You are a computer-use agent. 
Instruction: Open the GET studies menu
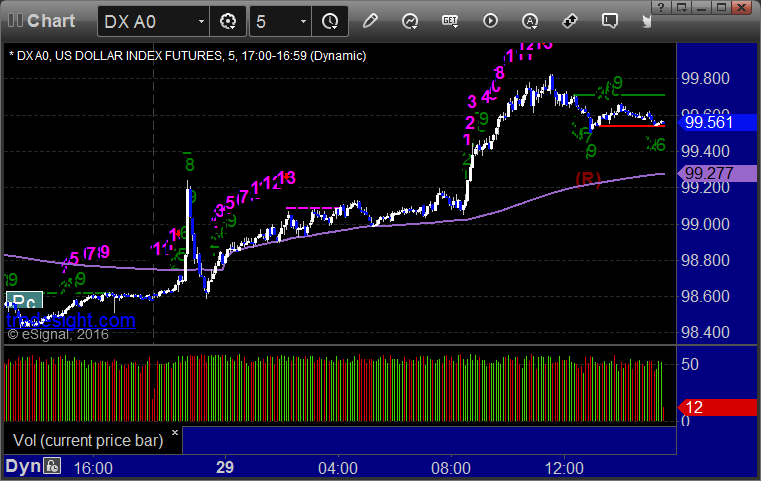click(450, 21)
